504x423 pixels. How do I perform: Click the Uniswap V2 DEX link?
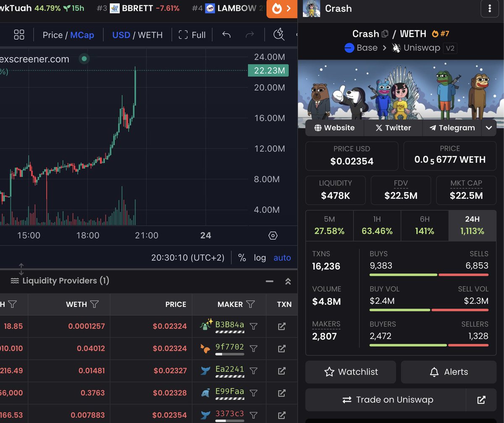[424, 48]
